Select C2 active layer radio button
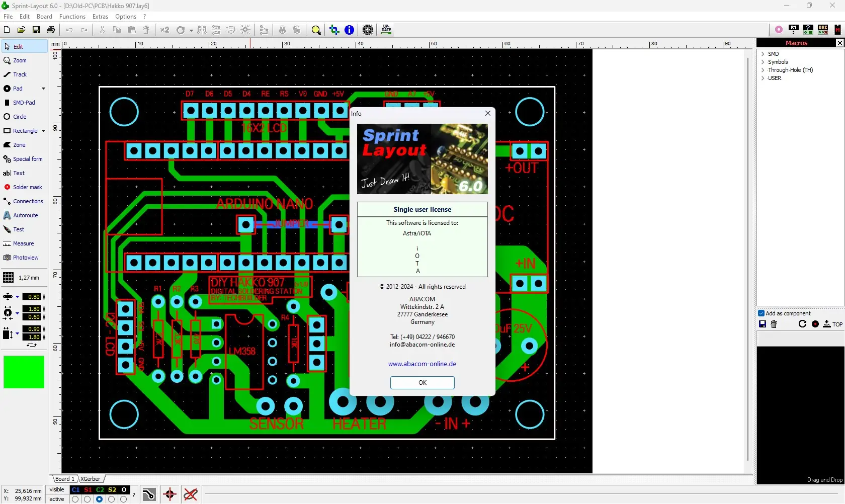 pos(100,499)
